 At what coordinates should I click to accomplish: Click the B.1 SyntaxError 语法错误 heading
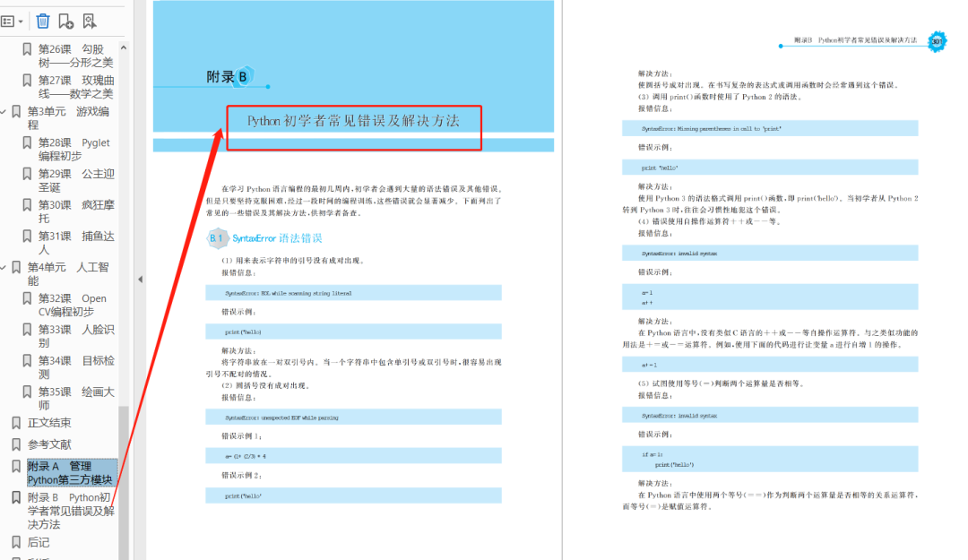(x=264, y=238)
